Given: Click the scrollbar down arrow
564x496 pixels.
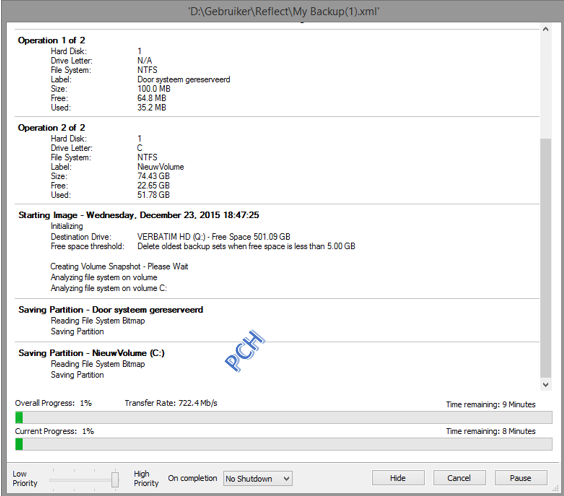Looking at the screenshot, I should tap(546, 385).
